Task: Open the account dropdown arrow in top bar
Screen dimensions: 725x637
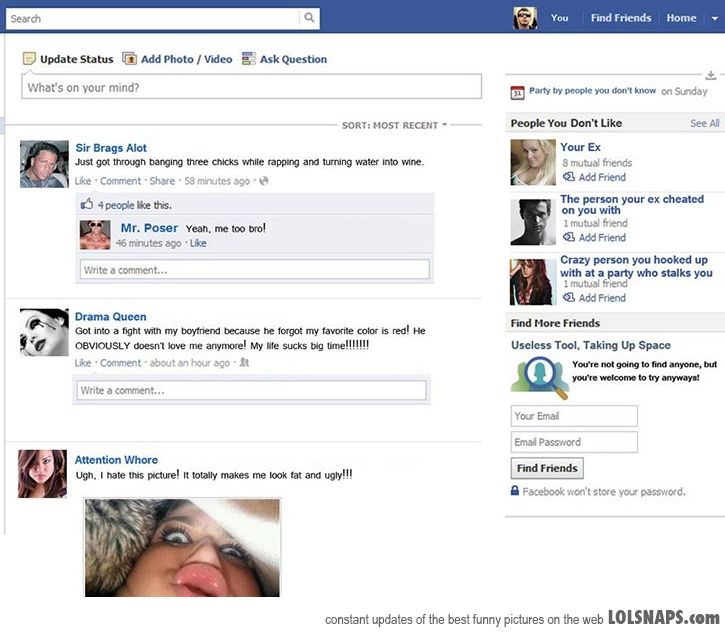Action: coord(715,18)
